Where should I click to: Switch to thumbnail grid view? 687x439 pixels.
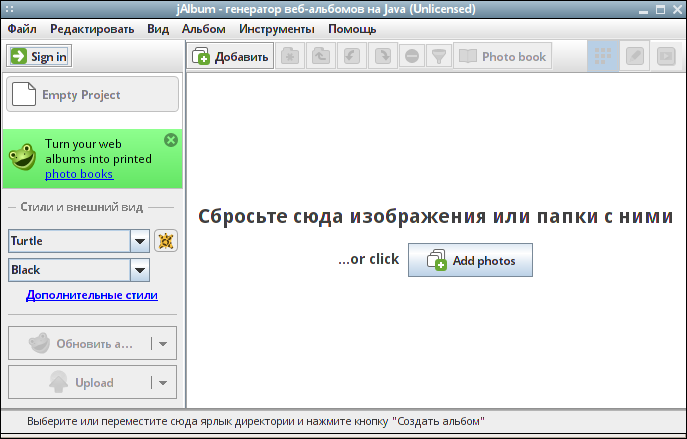coord(603,56)
